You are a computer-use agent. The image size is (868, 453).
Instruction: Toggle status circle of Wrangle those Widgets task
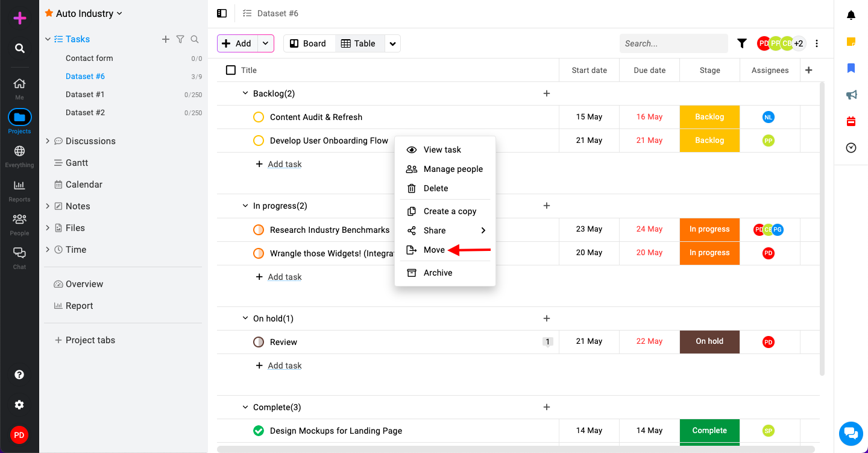(x=259, y=253)
